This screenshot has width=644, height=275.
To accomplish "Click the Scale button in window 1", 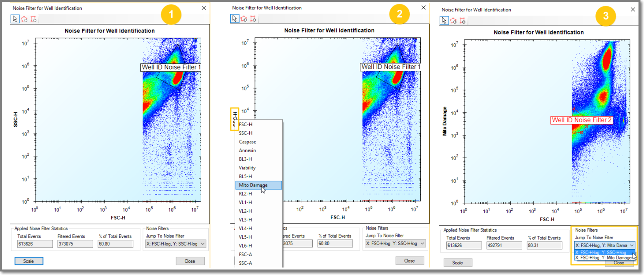I will (29, 261).
